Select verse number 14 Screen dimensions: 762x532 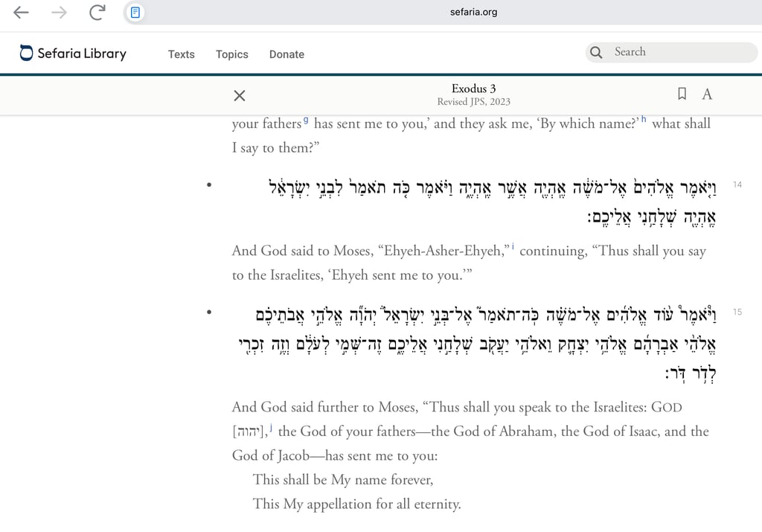[x=737, y=185]
